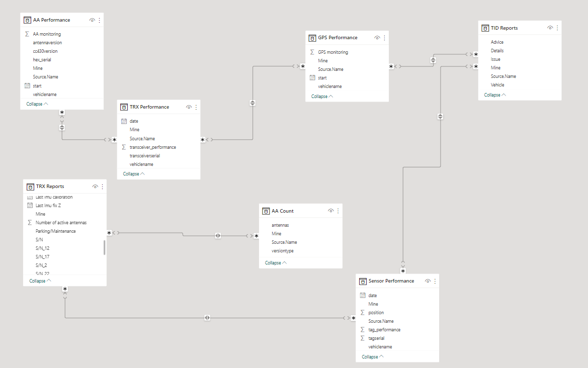This screenshot has width=588, height=368.
Task: Toggle visibility eye on TRX Reports table
Action: pyautogui.click(x=95, y=187)
